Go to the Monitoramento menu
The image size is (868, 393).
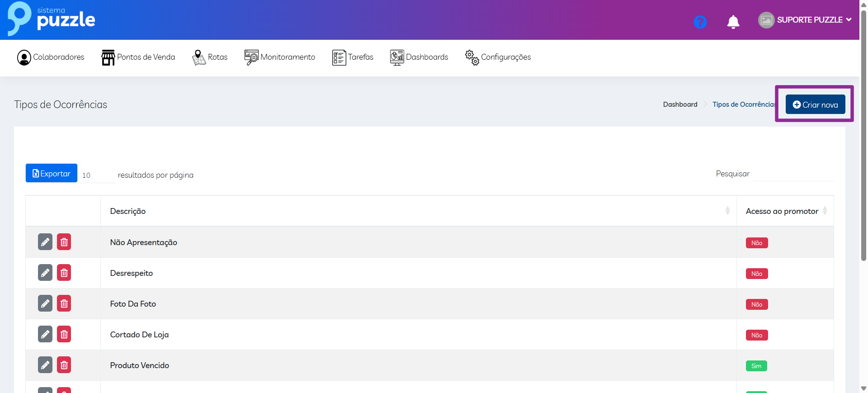280,57
